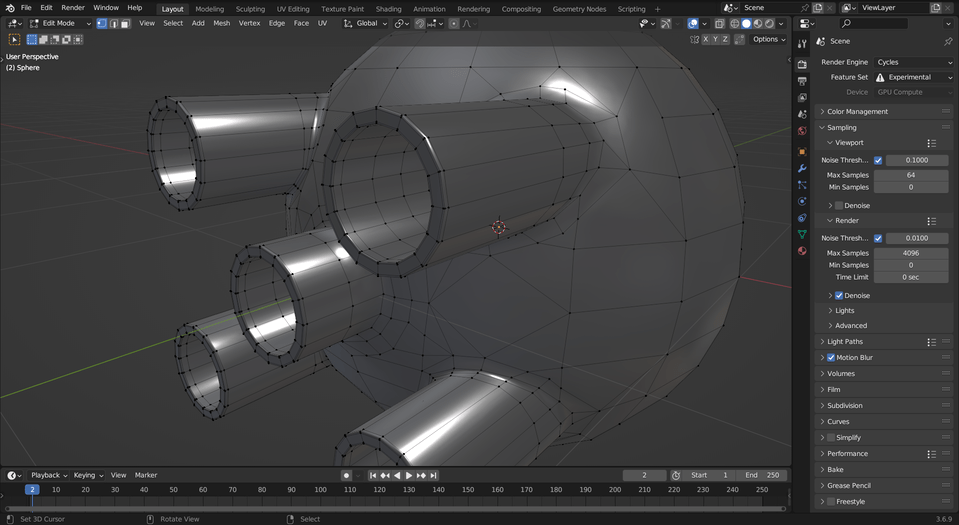Enable Viewport Denoise checkbox
959x525 pixels.
[x=839, y=206]
